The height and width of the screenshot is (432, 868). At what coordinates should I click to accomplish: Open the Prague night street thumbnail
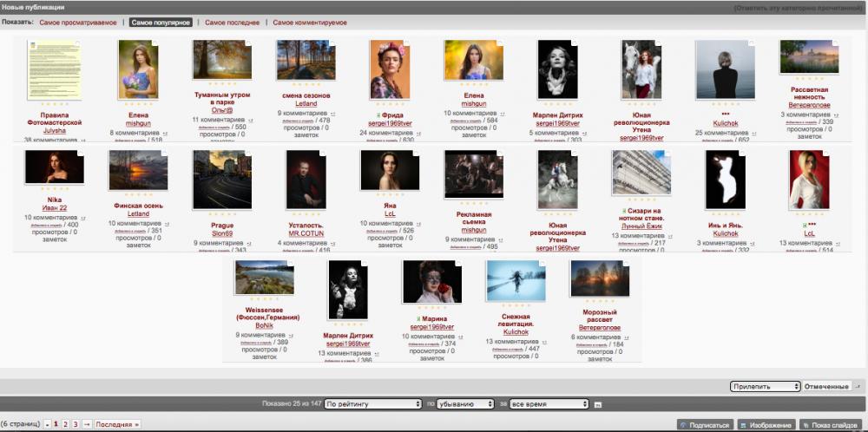click(x=222, y=180)
